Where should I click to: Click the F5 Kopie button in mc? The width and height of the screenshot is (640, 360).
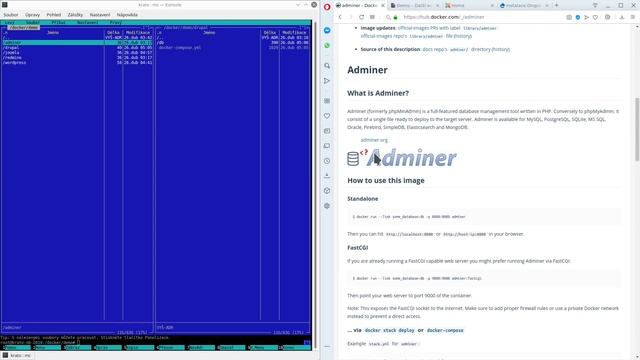[x=139, y=348]
